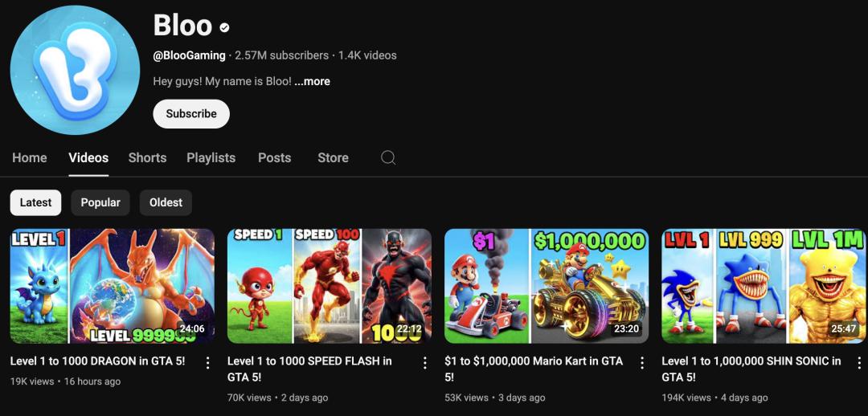Select the Popular sort chip
868x416 pixels.
[x=100, y=202]
